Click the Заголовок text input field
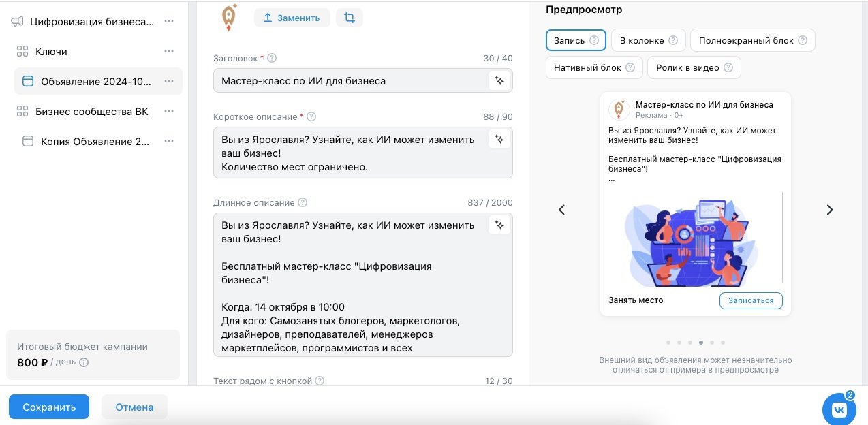Viewport: 868px width, 425px height. (x=354, y=80)
